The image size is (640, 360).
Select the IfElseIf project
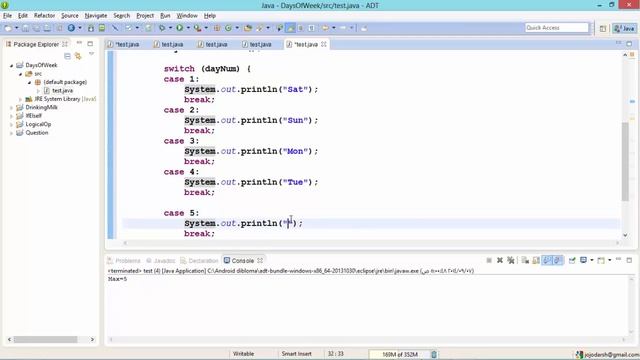33,116
